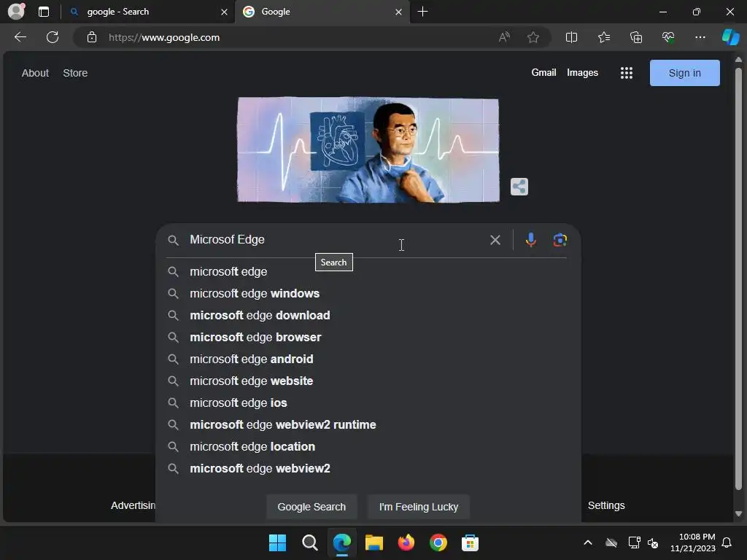This screenshot has height=560, width=747.
Task: Open the Gmail link
Action: 543,72
